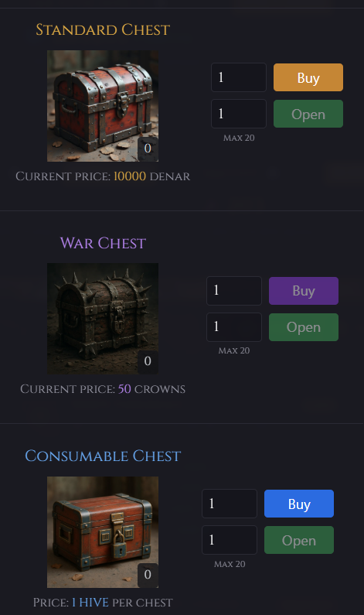Focus the War Chest open quantity field
The width and height of the screenshot is (364, 615).
pos(234,327)
